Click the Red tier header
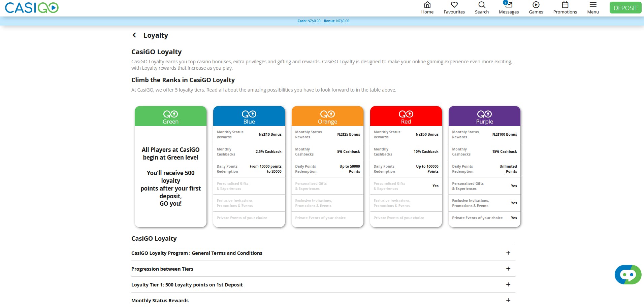The image size is (644, 307). point(406,116)
